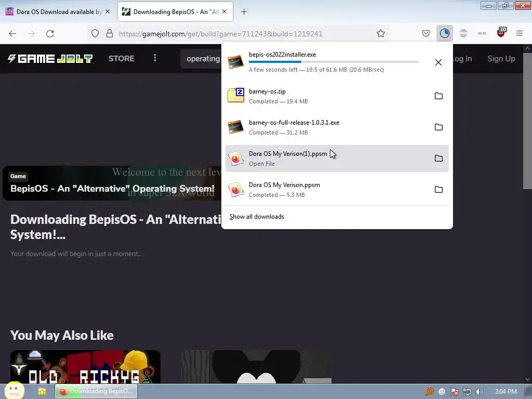Close the Downloading BepisOS tab
Image resolution: width=532 pixels, height=399 pixels.
tap(224, 11)
